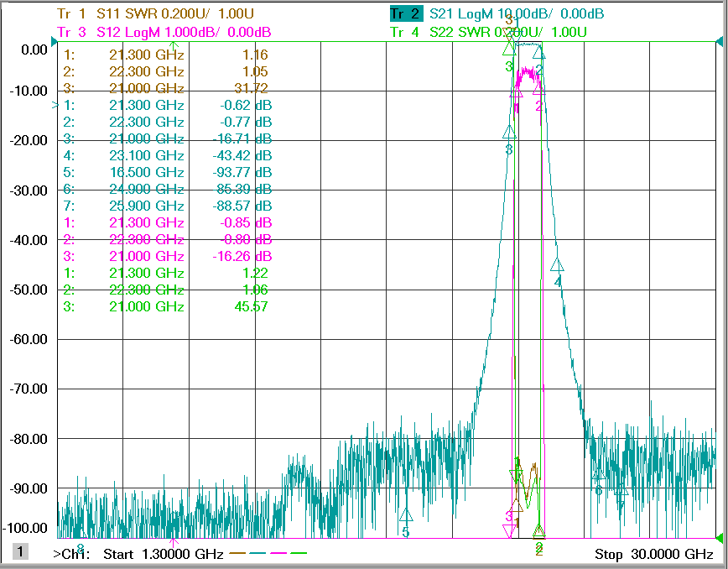This screenshot has height=569, width=728.
Task: Select the Tr 2 S21 LogM trace label
Action: point(497,14)
